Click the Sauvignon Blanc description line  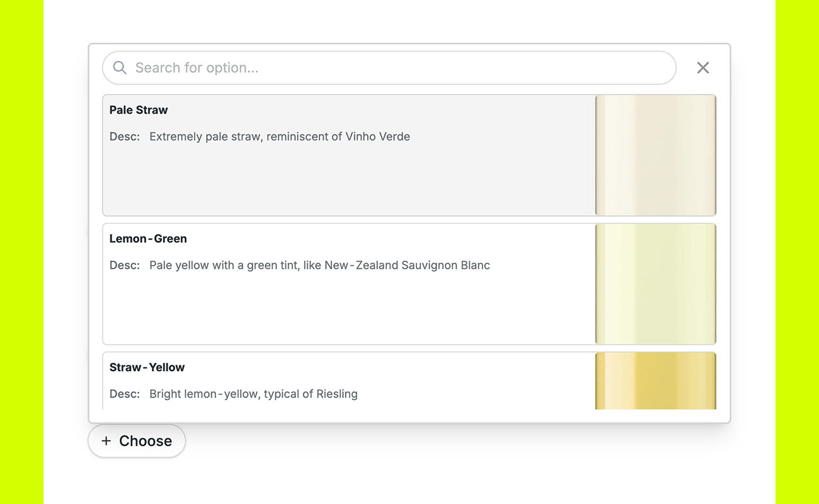(x=319, y=265)
